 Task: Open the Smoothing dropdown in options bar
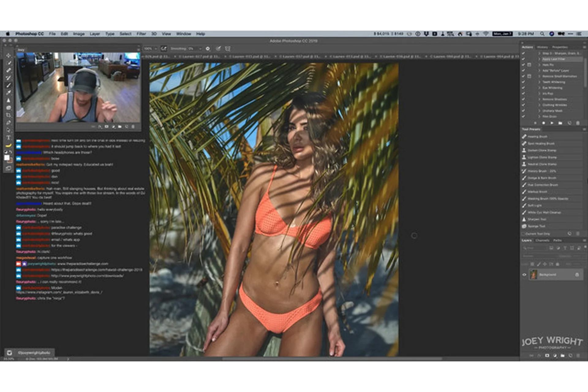200,48
